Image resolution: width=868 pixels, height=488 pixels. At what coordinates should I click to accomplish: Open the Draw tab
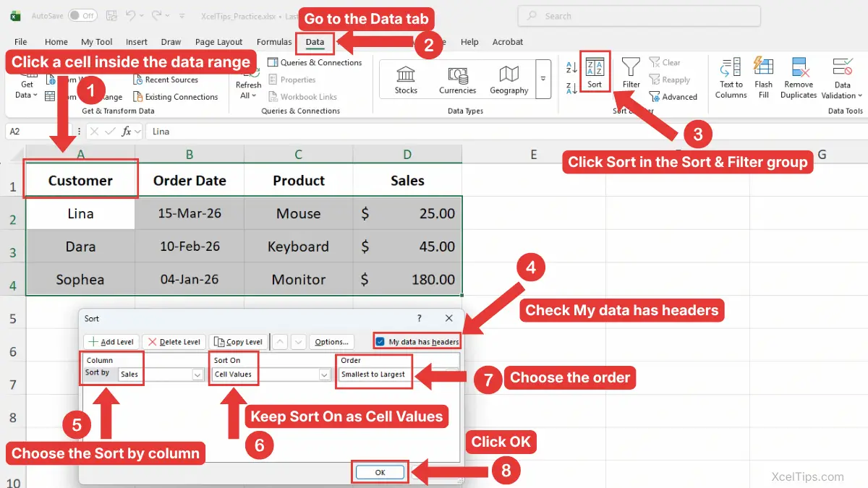point(171,42)
